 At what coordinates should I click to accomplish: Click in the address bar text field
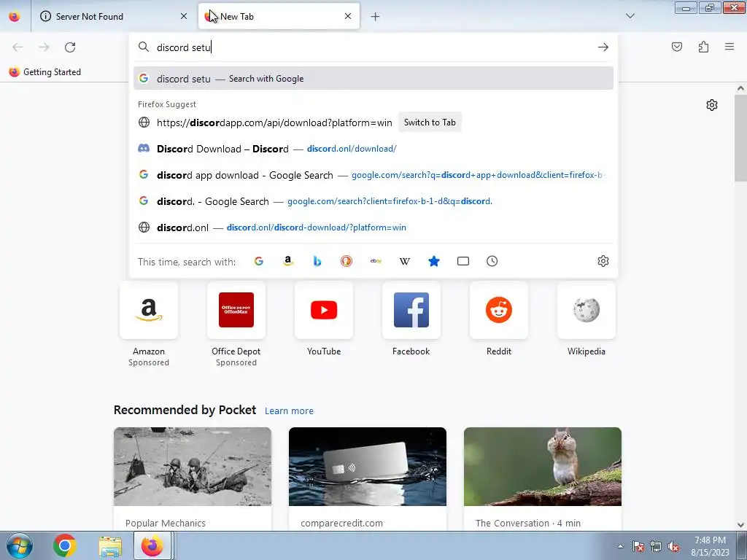[371, 47]
